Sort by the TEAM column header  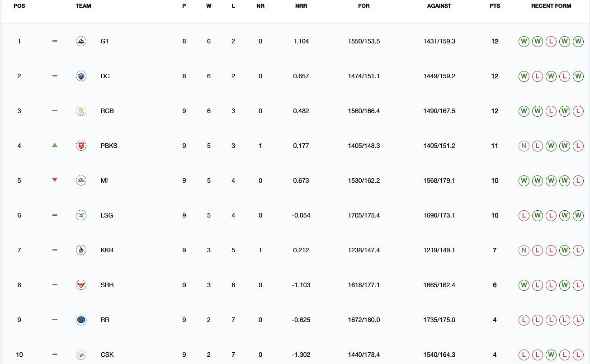pos(83,6)
